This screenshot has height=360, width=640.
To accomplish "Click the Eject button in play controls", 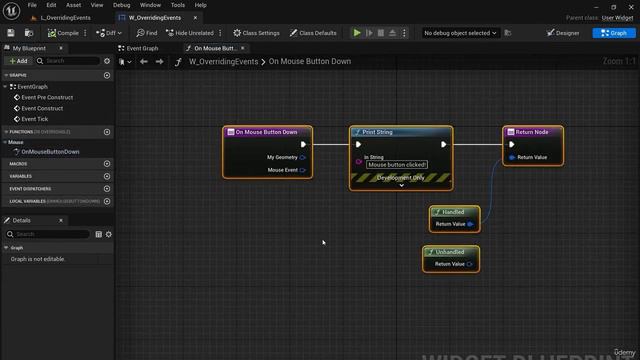I will point(392,33).
